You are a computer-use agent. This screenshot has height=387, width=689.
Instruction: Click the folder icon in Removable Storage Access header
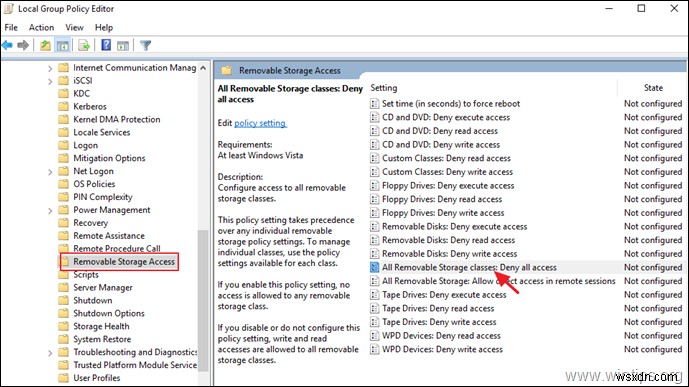coord(226,70)
